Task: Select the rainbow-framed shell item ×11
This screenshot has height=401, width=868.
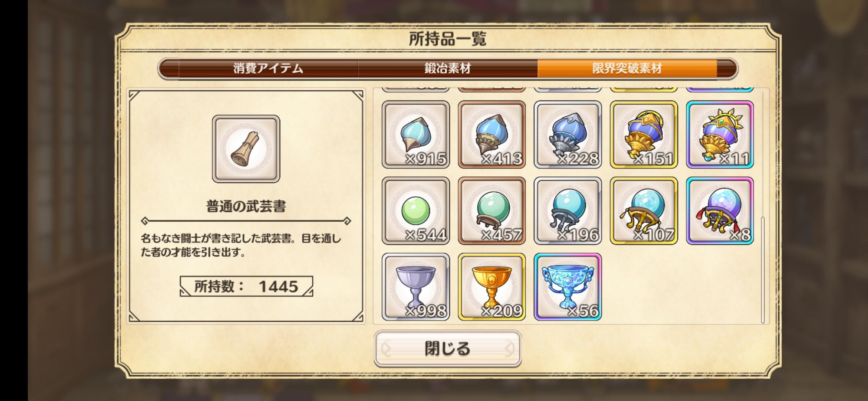Action: pos(720,134)
